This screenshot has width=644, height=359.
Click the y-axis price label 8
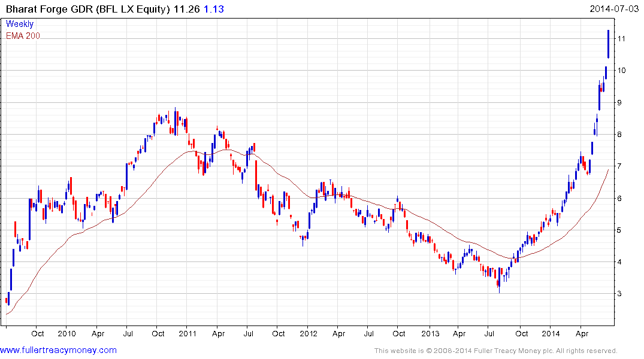tap(620, 135)
